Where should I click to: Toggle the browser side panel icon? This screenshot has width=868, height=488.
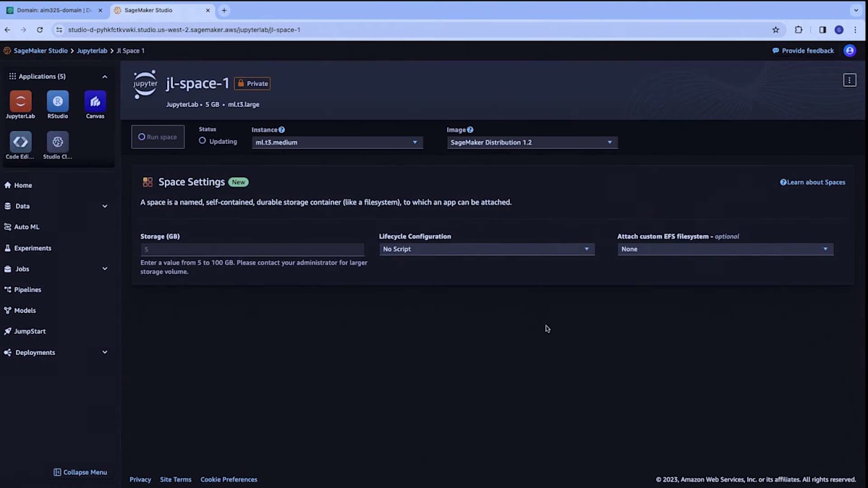tap(822, 30)
